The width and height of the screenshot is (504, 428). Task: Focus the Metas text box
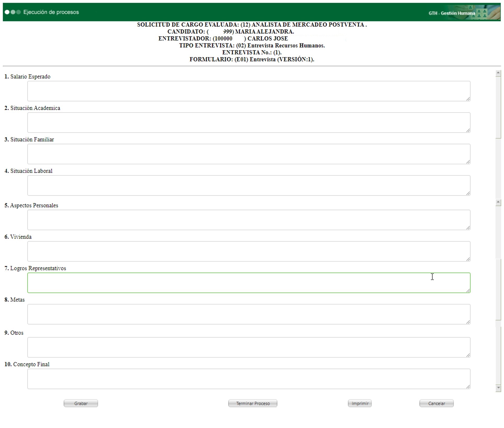[x=249, y=314]
